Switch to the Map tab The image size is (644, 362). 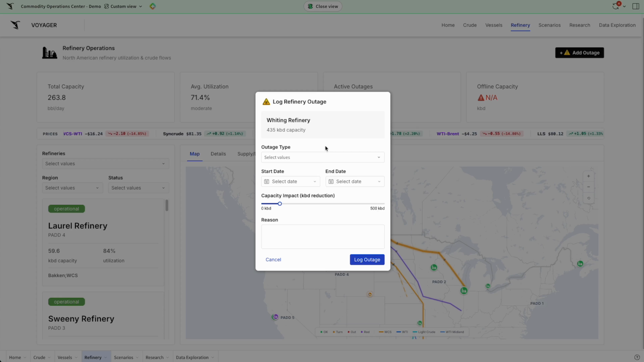tap(195, 154)
